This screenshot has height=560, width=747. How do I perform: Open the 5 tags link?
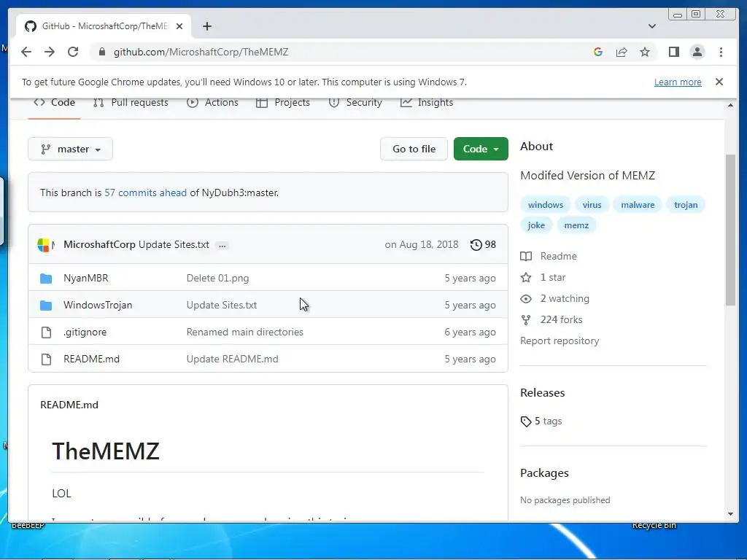click(541, 421)
